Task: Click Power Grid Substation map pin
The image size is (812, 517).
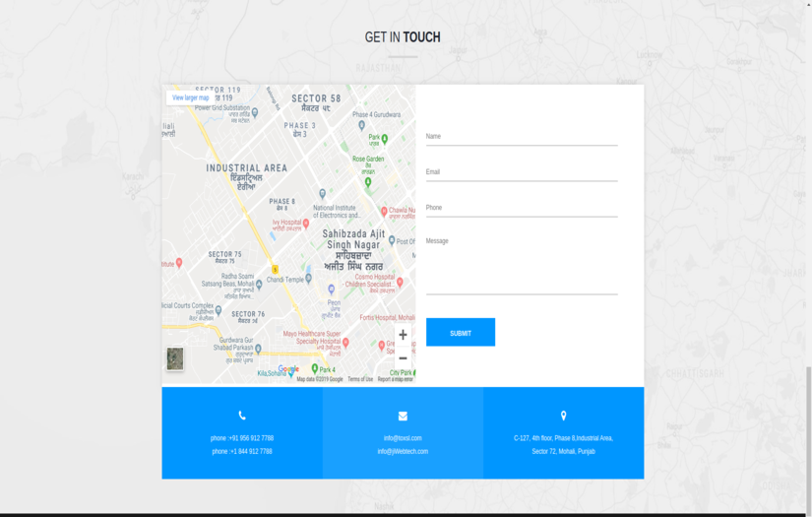Action: pos(254,112)
